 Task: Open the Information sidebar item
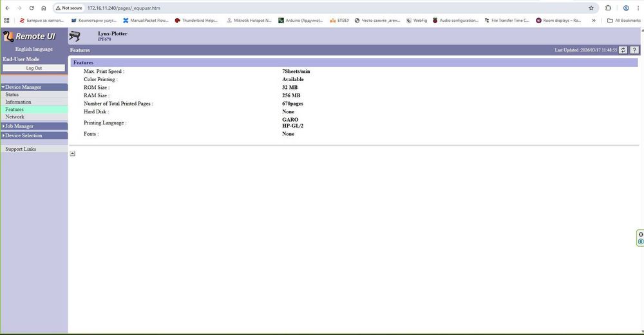18,102
